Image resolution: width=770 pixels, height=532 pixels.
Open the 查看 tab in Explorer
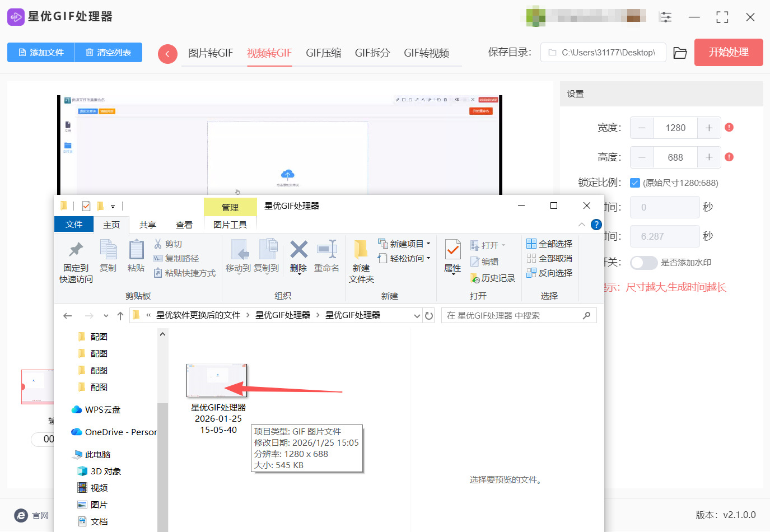(x=184, y=225)
